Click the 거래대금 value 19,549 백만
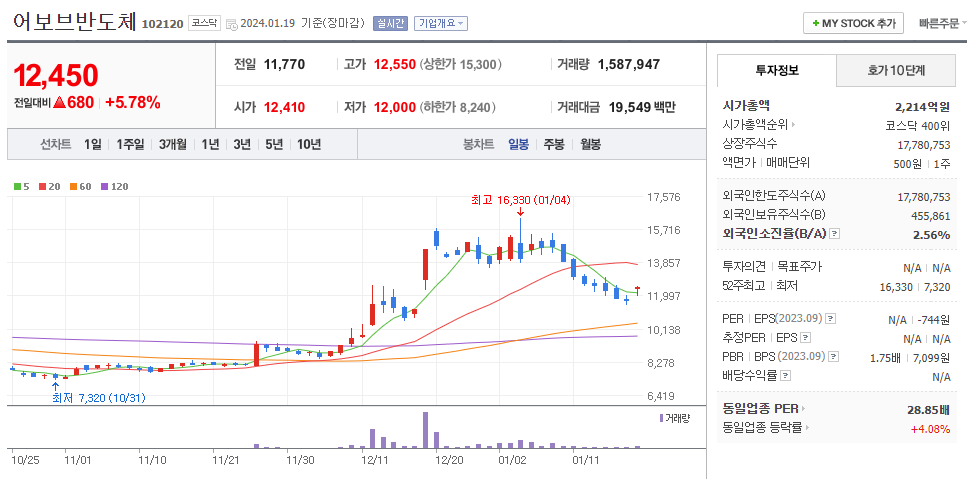The image size is (979, 479). [x=642, y=107]
